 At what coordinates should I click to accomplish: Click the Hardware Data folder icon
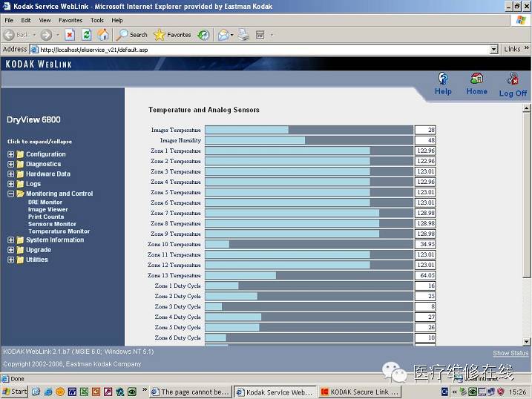coord(20,174)
